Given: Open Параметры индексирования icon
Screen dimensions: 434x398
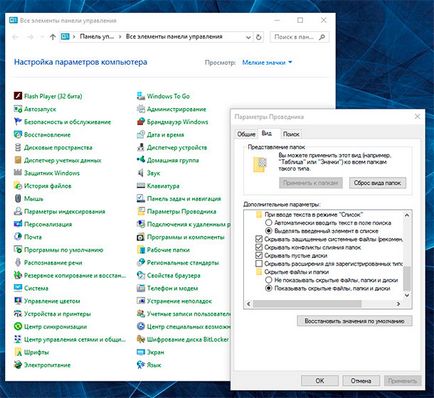Looking at the screenshot, I should coord(18,211).
